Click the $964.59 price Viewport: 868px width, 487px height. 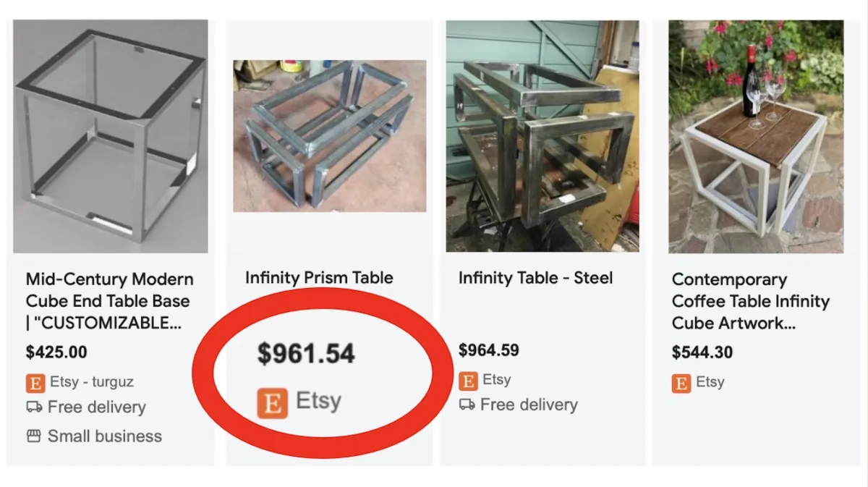[489, 350]
